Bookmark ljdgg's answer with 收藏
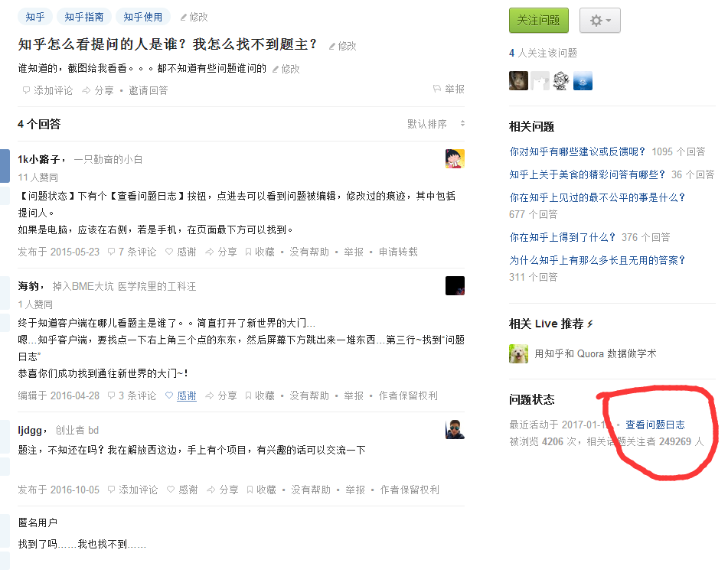This screenshot has height=576, width=728. pyautogui.click(x=261, y=490)
